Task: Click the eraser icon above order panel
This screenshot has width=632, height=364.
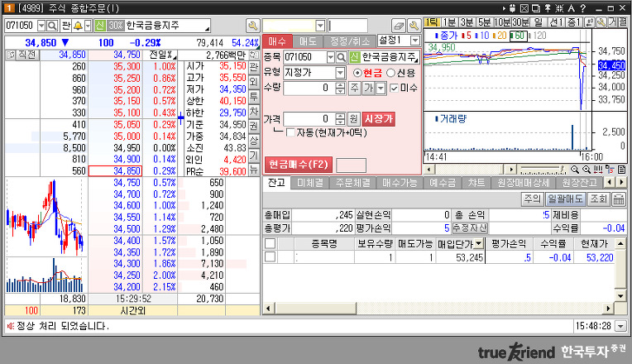Action: pyautogui.click(x=399, y=26)
